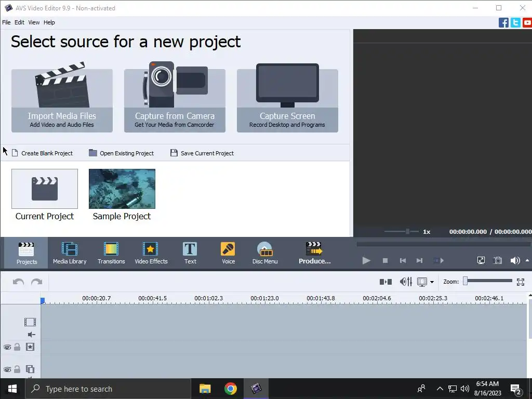Screen dimensions: 532x399
Task: Toggle visibility of the overlay track
Action: click(x=7, y=369)
